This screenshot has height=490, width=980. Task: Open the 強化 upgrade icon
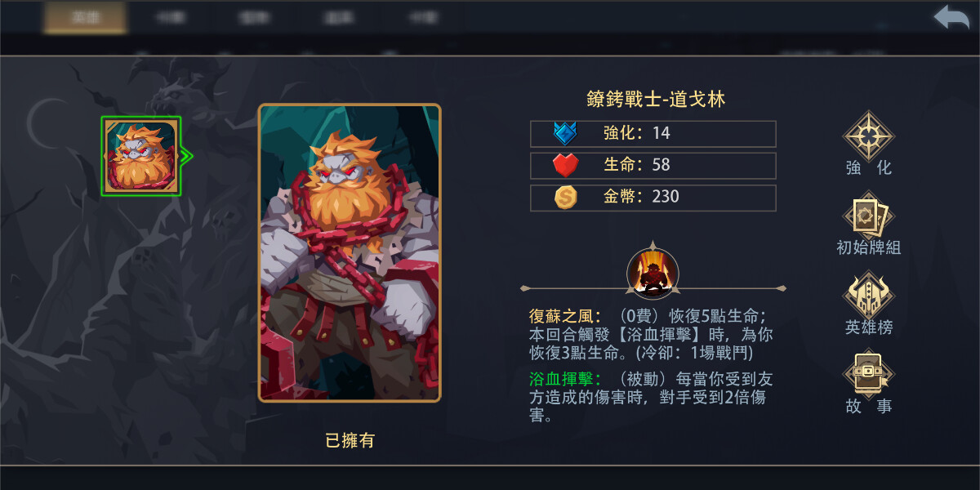869,136
